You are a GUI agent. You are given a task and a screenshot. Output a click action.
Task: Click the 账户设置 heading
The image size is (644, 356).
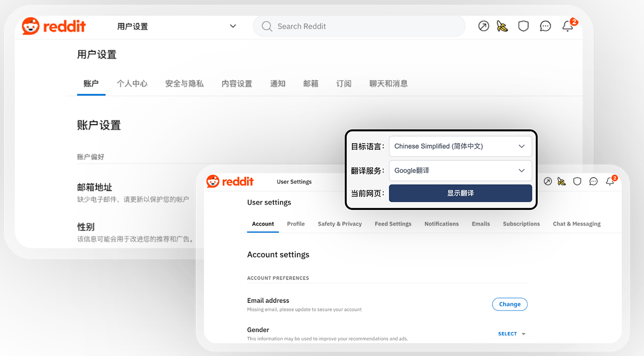click(99, 125)
